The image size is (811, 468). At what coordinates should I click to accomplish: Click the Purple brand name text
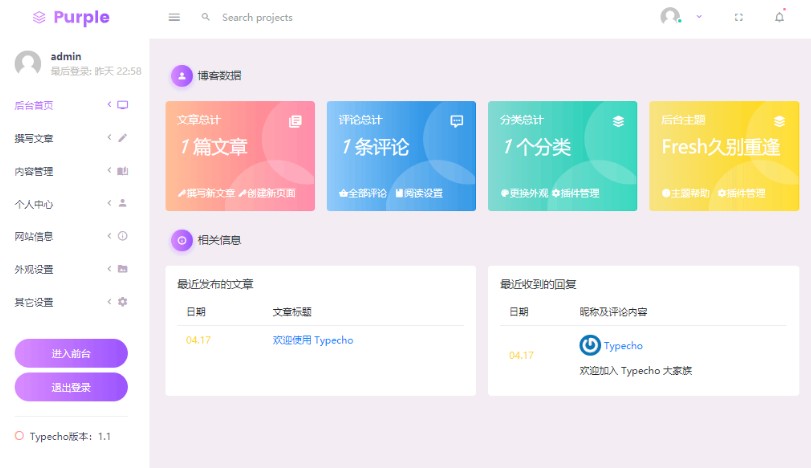[82, 18]
